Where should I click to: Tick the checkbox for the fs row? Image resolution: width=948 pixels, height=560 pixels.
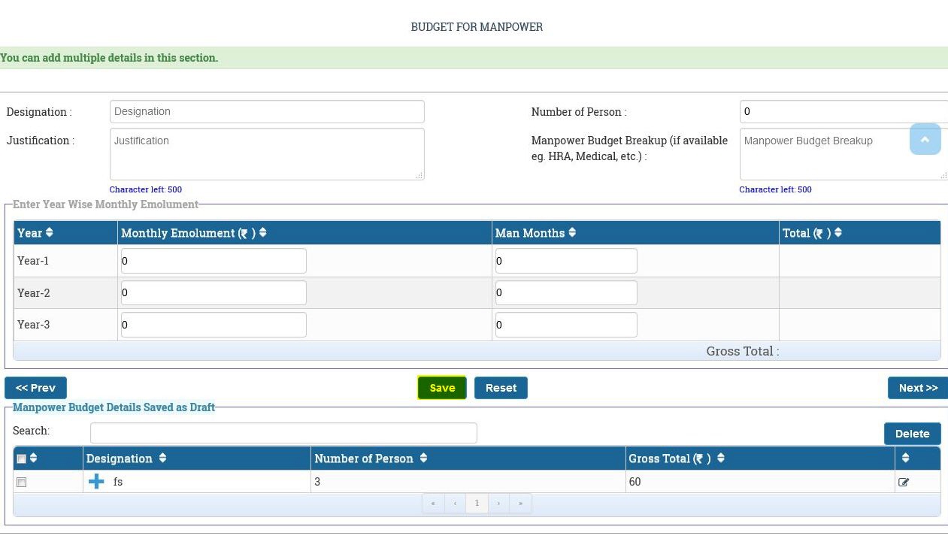pos(21,483)
